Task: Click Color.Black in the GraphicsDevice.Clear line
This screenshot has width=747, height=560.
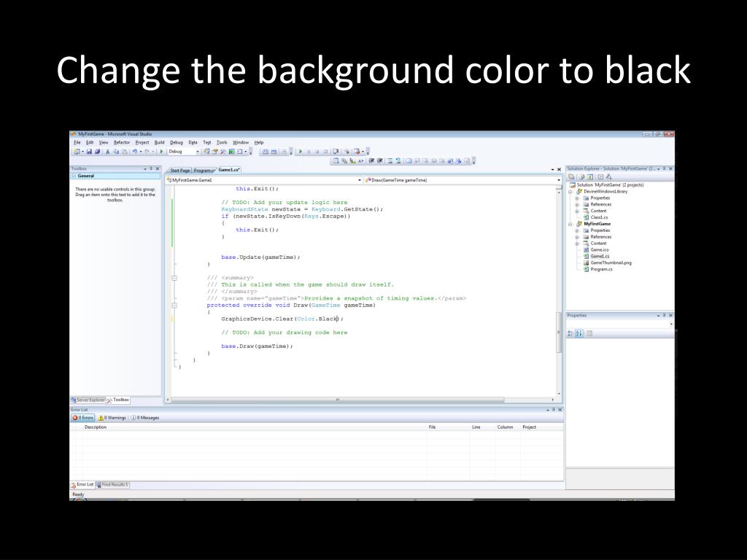Action: click(x=317, y=319)
